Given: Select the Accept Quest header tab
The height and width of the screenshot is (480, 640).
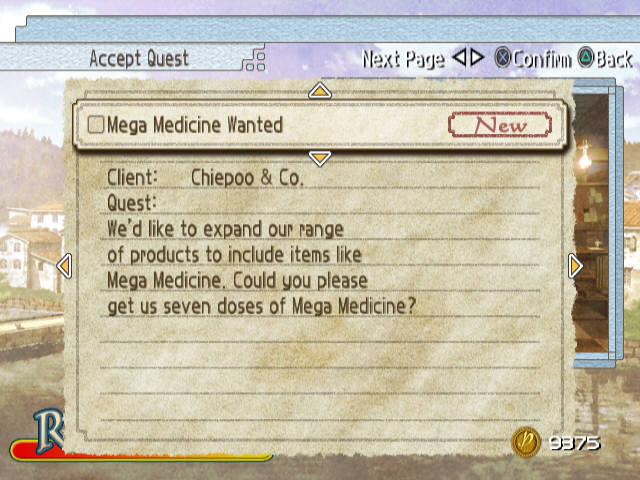Looking at the screenshot, I should coord(139,58).
